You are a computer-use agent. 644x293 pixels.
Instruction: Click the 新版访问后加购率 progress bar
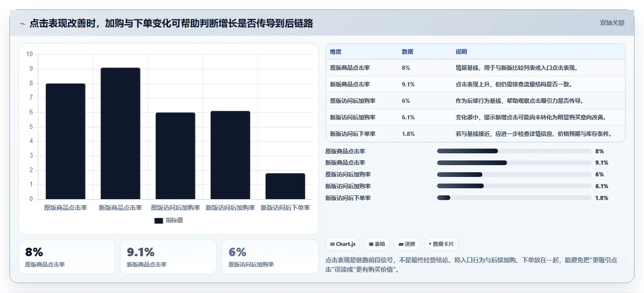point(514,186)
